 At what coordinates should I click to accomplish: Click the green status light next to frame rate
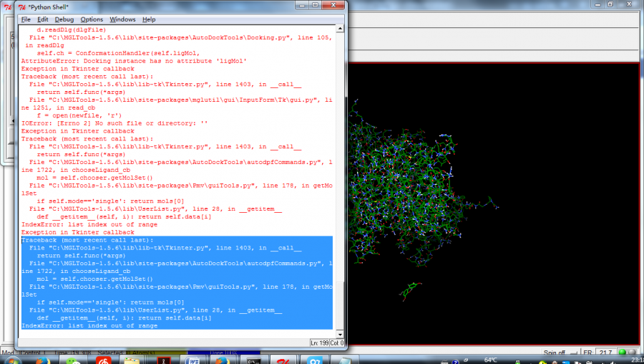click(x=623, y=353)
